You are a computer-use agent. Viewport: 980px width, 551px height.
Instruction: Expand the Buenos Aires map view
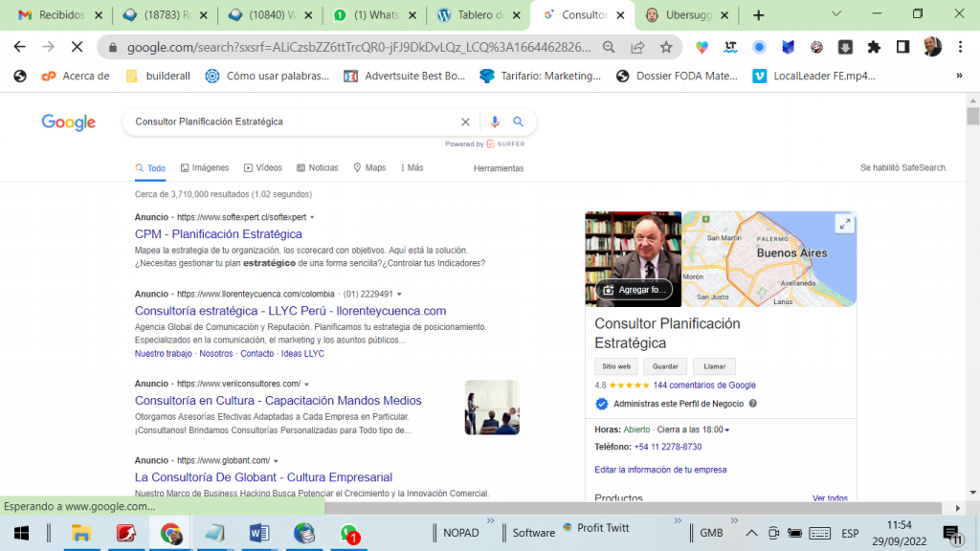pyautogui.click(x=844, y=224)
